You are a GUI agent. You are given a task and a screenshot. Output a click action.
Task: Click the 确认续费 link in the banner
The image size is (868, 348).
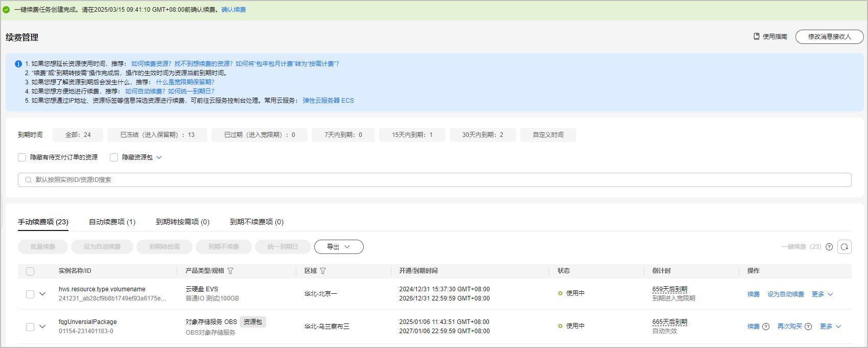233,10
